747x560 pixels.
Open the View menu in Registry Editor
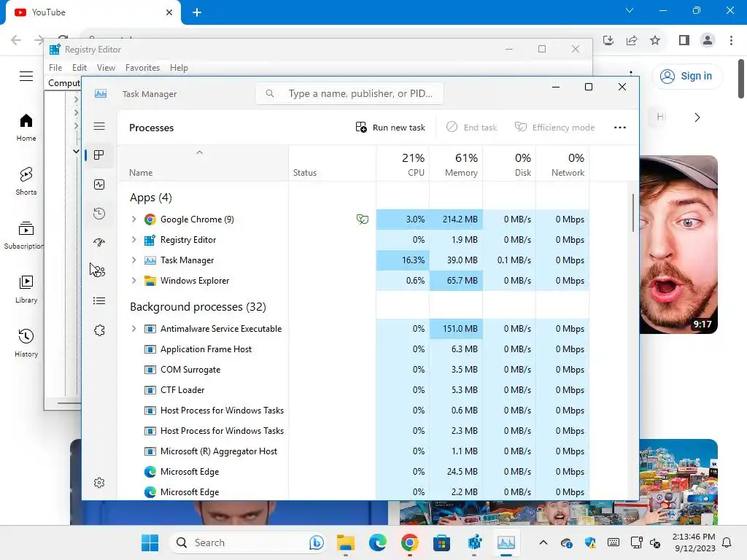tap(106, 68)
